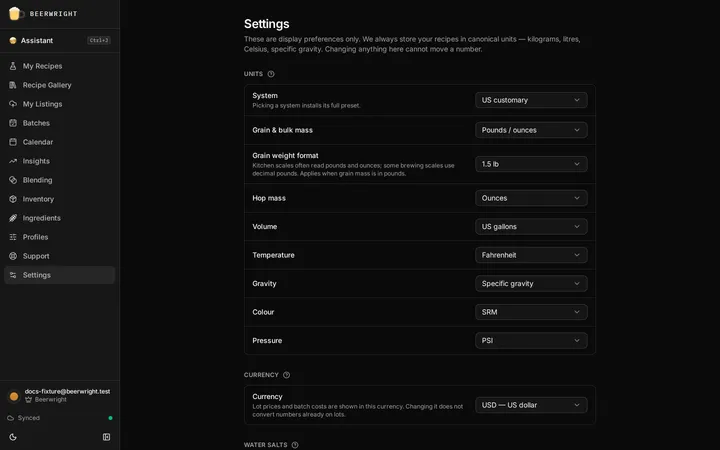Click the Ctrl+J shortcut badge

click(x=99, y=40)
